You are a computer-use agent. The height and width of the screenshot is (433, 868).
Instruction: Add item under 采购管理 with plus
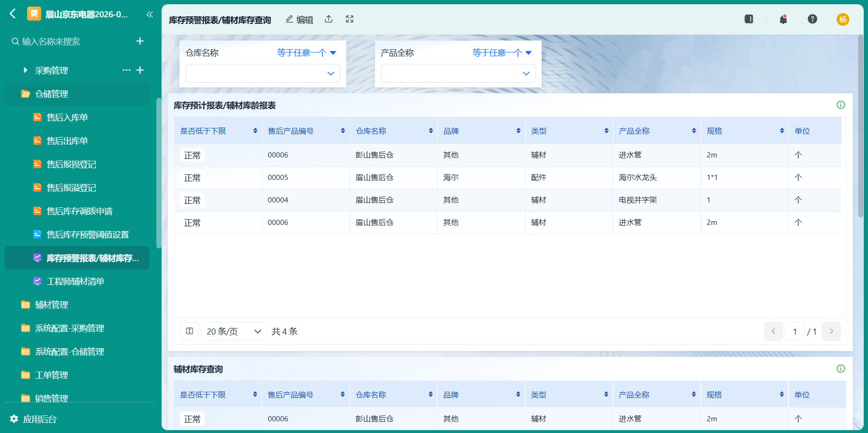[x=140, y=70]
